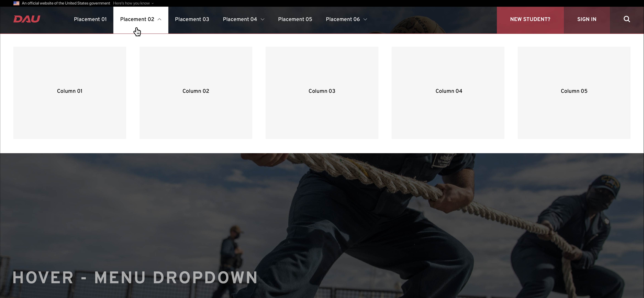Select the Column 02 panel
Viewport: 644px width, 298px height.
pyautogui.click(x=196, y=93)
